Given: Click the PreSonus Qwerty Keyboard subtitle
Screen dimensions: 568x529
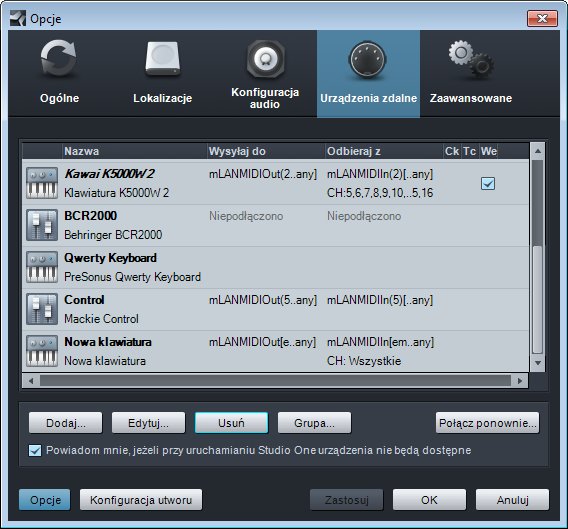Looking at the screenshot, I should [132, 277].
